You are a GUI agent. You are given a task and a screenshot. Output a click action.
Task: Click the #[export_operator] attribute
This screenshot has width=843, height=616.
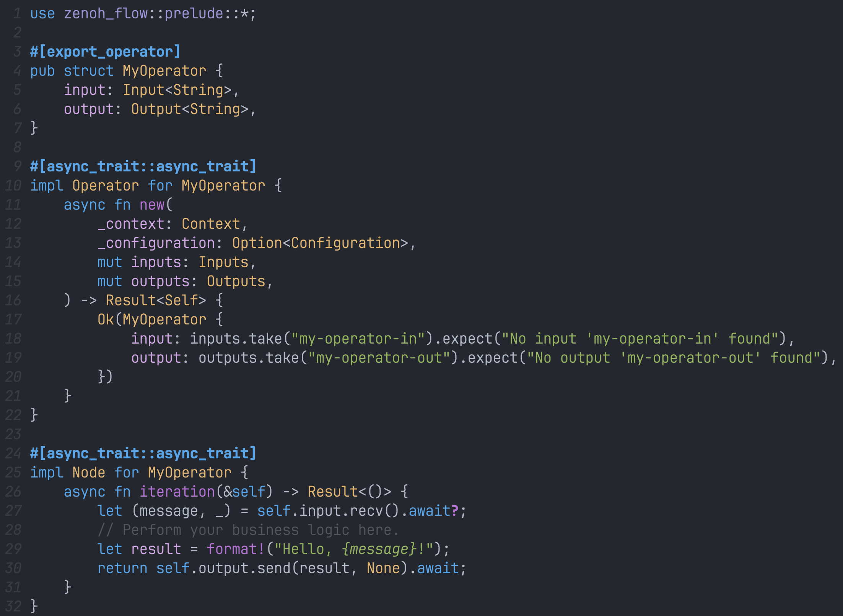click(x=104, y=51)
